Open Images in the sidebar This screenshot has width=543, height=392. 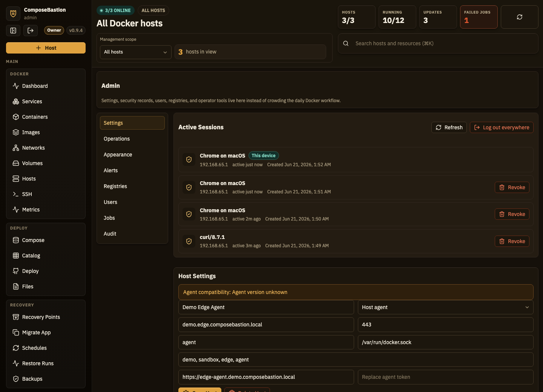point(46,132)
